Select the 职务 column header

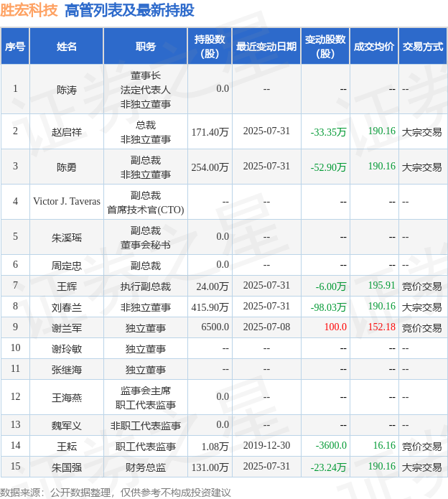[x=146, y=47]
